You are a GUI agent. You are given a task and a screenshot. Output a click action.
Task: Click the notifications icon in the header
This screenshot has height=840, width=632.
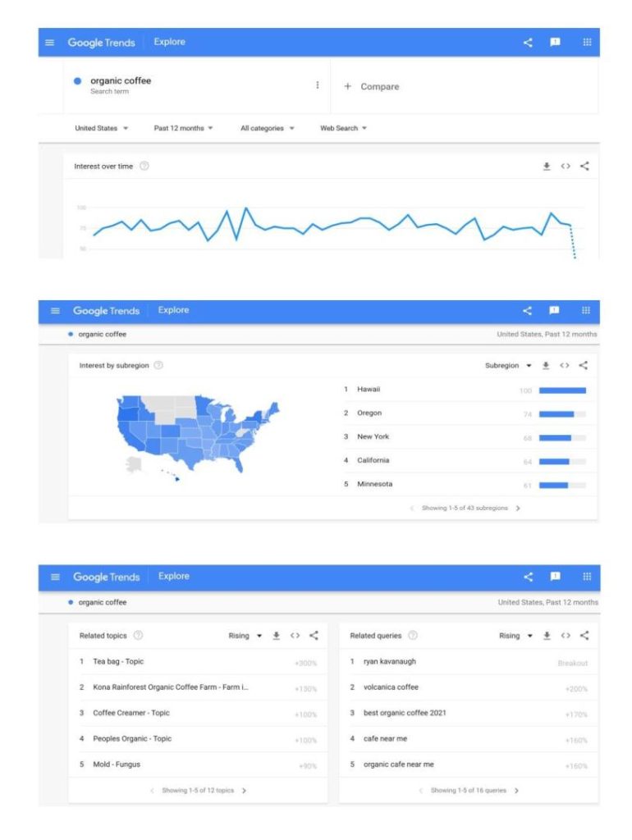(x=554, y=42)
